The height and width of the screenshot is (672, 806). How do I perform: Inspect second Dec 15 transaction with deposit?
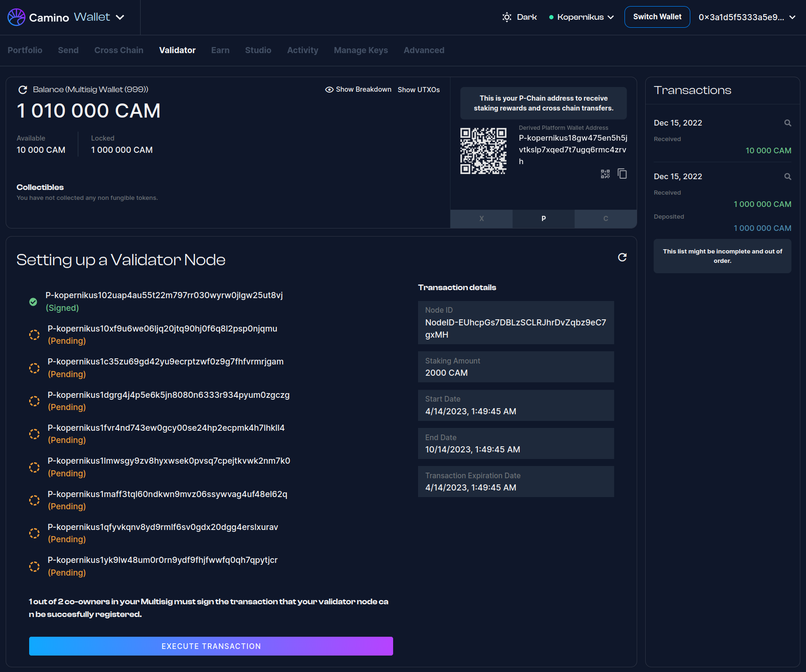[x=788, y=177]
